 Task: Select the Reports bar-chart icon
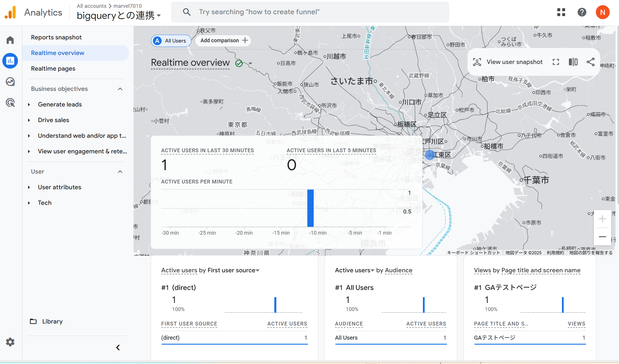(x=10, y=61)
